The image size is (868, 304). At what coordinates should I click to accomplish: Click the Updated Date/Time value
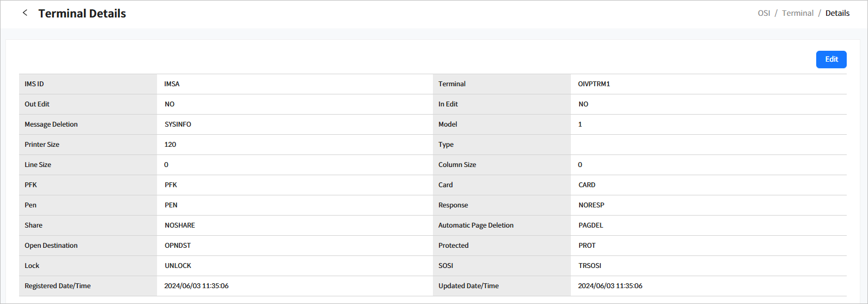[x=610, y=286]
